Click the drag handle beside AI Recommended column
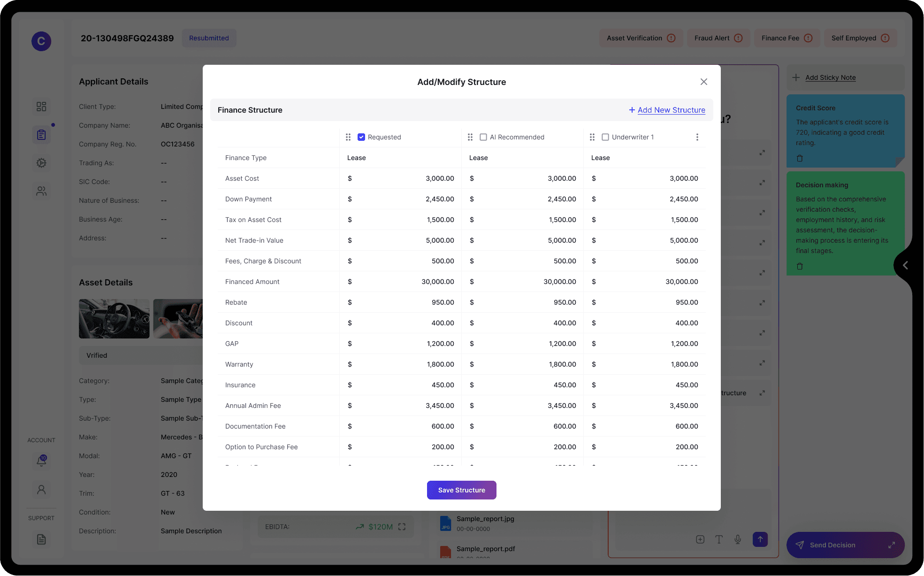 coord(470,137)
